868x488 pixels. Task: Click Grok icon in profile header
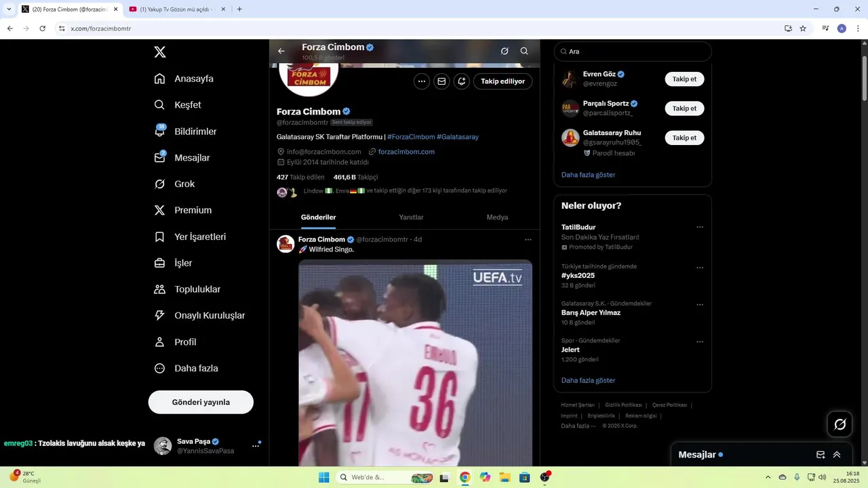(x=505, y=51)
